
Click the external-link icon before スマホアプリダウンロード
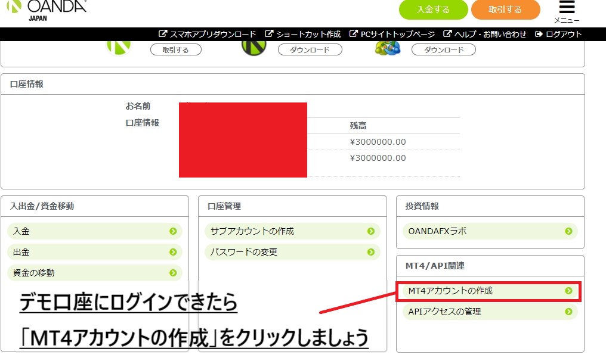(163, 33)
